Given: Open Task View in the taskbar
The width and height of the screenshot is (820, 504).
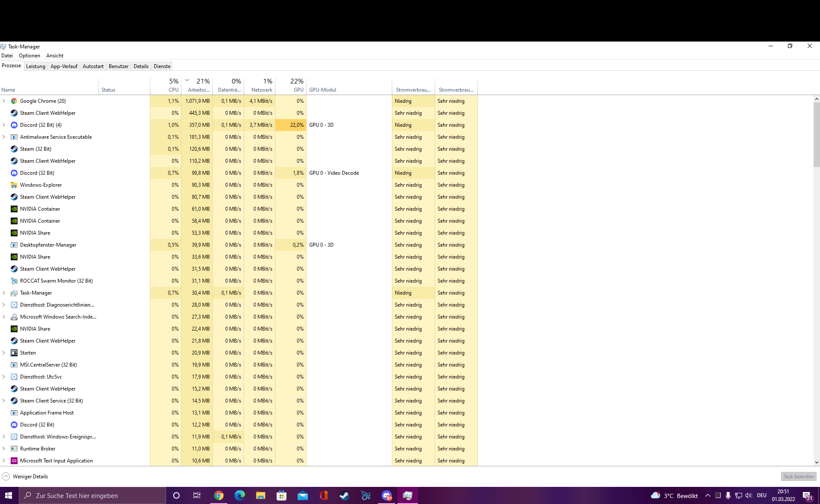Looking at the screenshot, I should pos(197,495).
